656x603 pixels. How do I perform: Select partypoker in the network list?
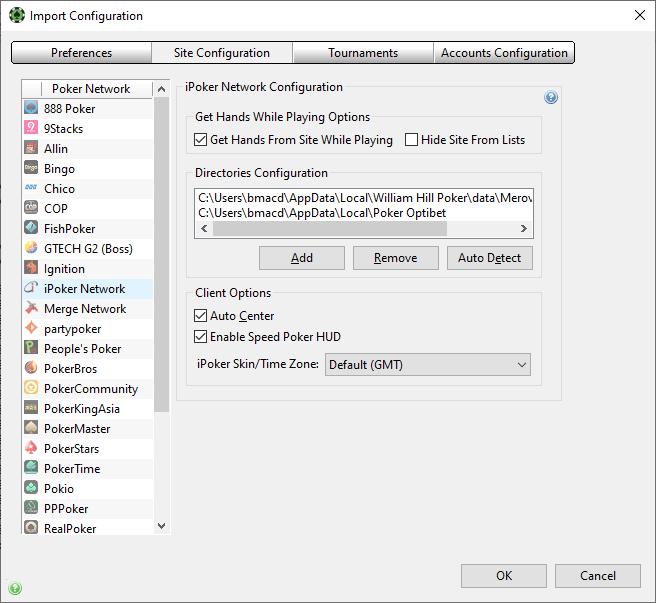click(x=88, y=328)
